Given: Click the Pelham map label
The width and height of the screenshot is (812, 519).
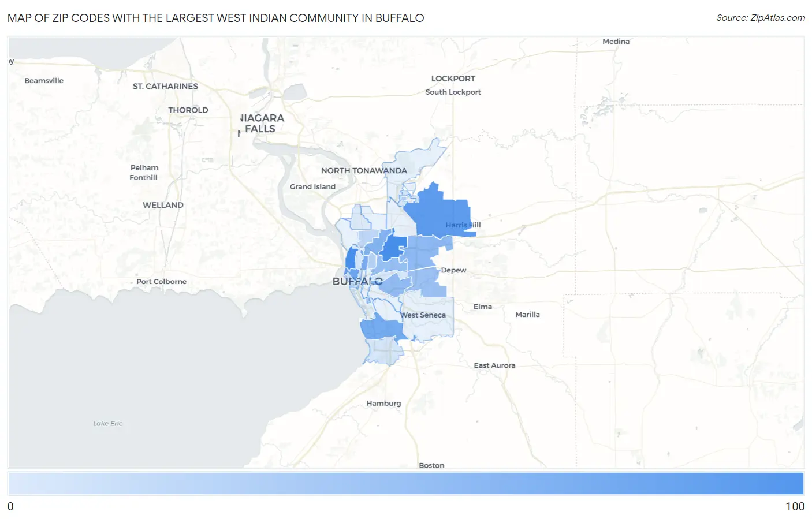Looking at the screenshot, I should pos(144,168).
